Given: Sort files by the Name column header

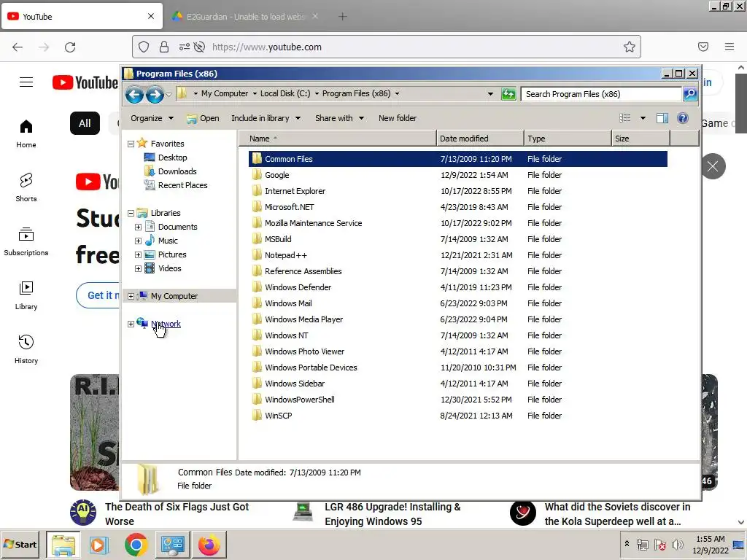Looking at the screenshot, I should (x=337, y=138).
